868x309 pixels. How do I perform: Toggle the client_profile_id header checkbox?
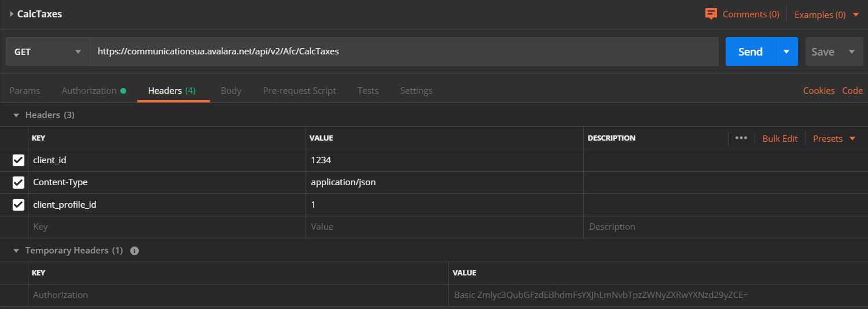click(19, 205)
